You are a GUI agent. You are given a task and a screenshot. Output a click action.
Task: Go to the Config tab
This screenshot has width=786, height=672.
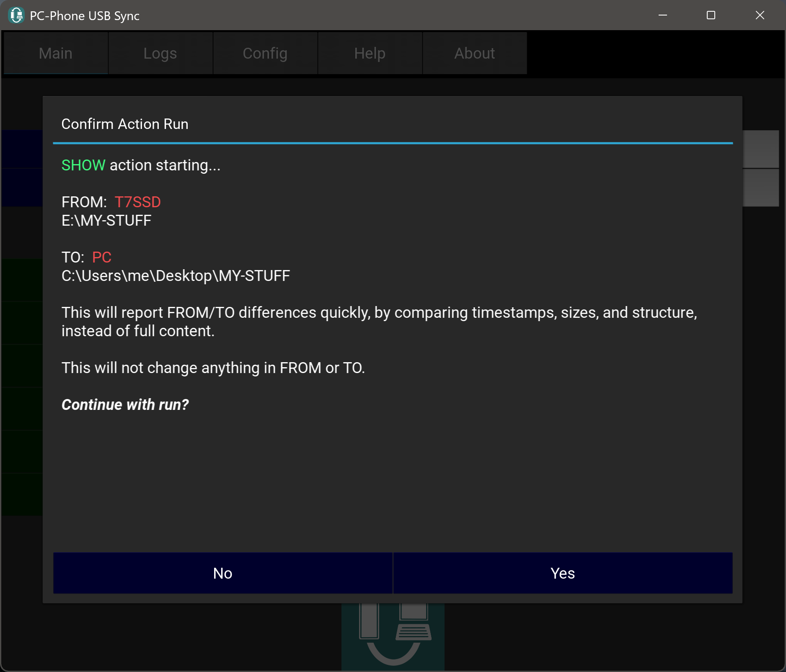265,54
